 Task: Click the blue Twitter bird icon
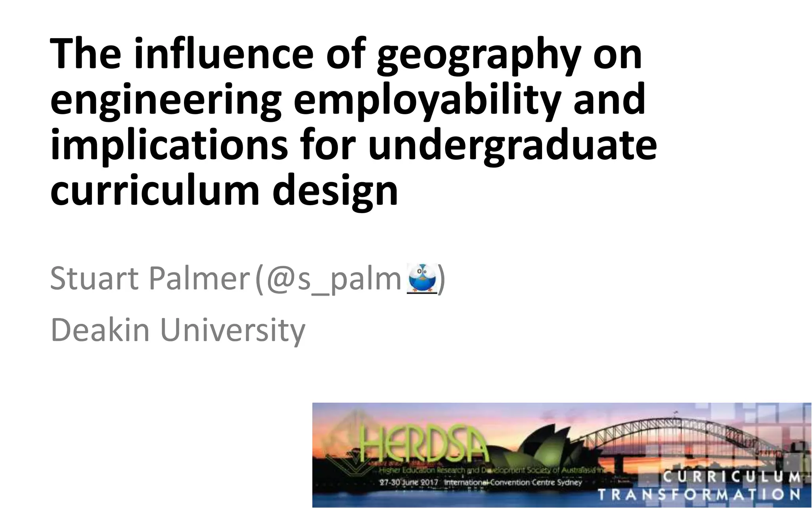(x=423, y=279)
